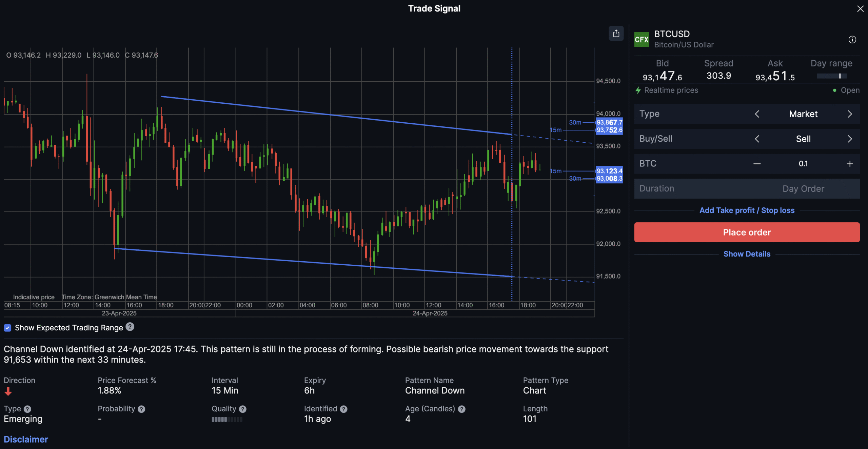868x449 pixels.
Task: Click the 24-Apr-2025 date label on chart axis
Action: tap(430, 313)
